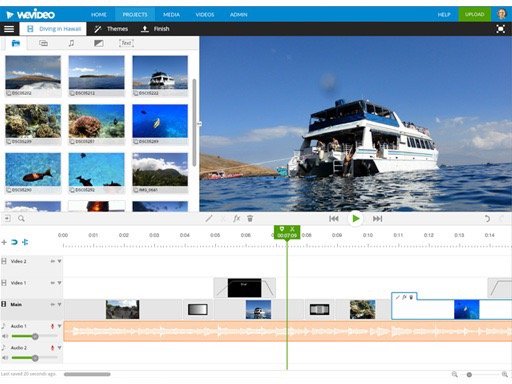Viewport: 512px width, 384px height.
Task: Expand the Audio 2 track dropdown arrow
Action: click(59, 348)
